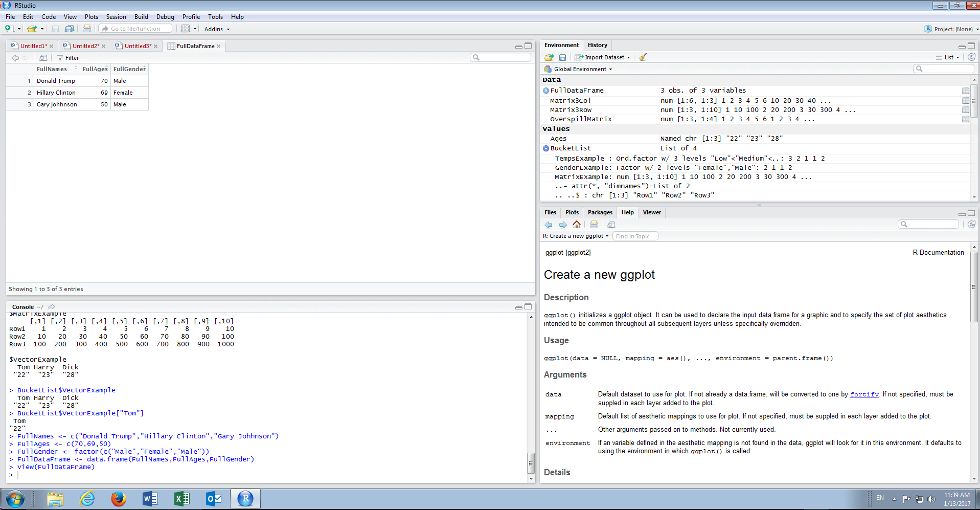The height and width of the screenshot is (510, 980).
Task: Switch to the Files tab
Action: pos(550,212)
